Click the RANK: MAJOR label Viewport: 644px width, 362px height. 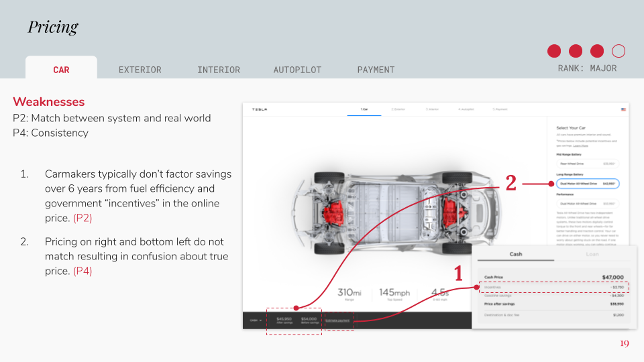click(x=587, y=68)
